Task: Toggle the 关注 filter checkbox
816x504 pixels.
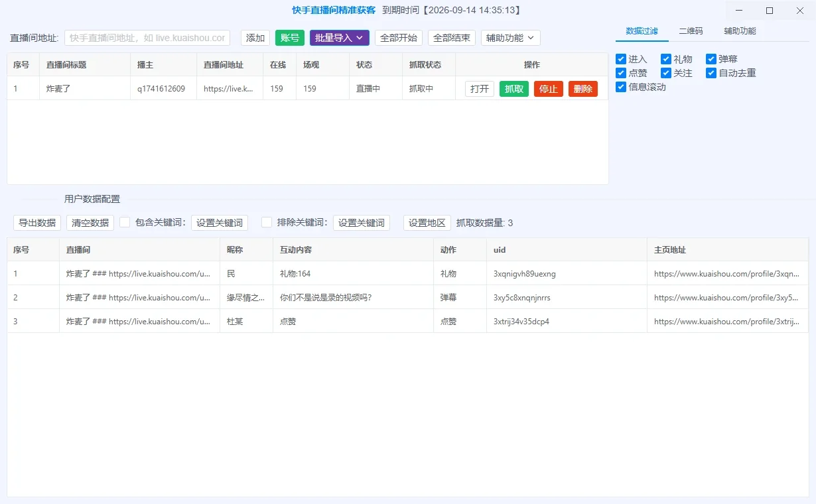Action: pos(666,73)
